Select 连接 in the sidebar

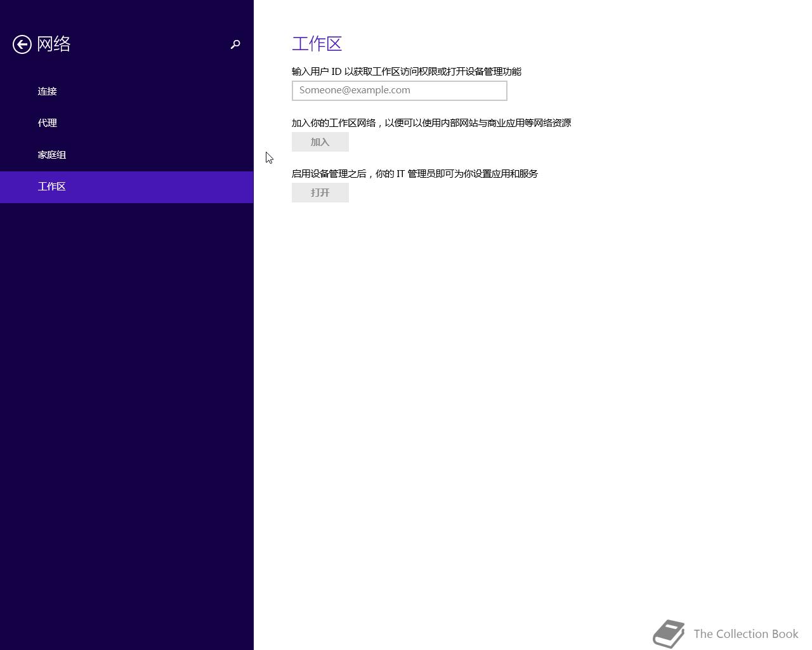click(127, 91)
